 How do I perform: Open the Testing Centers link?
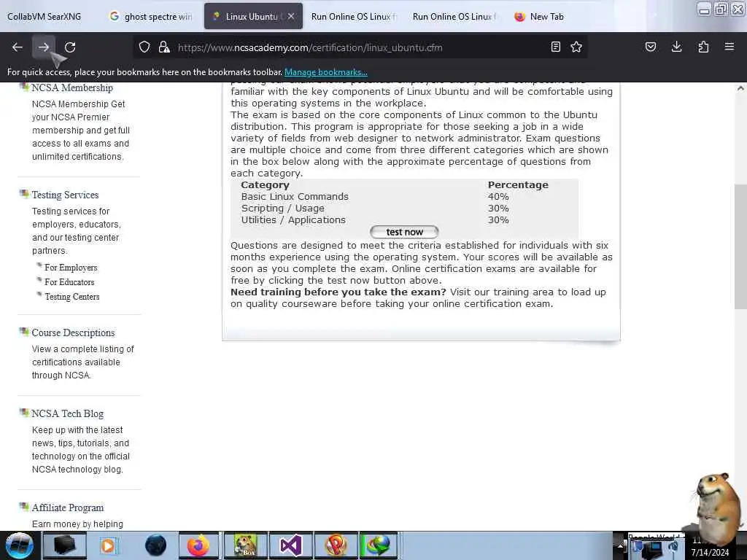[72, 297]
